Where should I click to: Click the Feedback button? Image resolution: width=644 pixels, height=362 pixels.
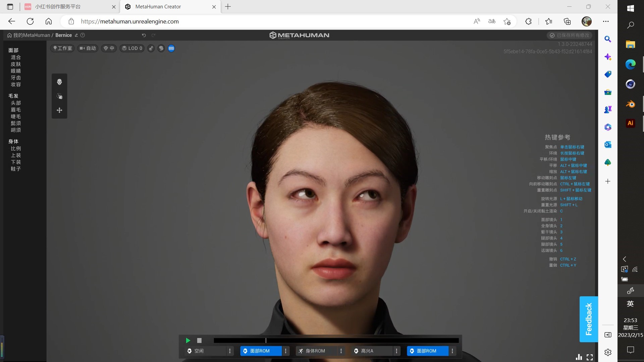point(589,319)
